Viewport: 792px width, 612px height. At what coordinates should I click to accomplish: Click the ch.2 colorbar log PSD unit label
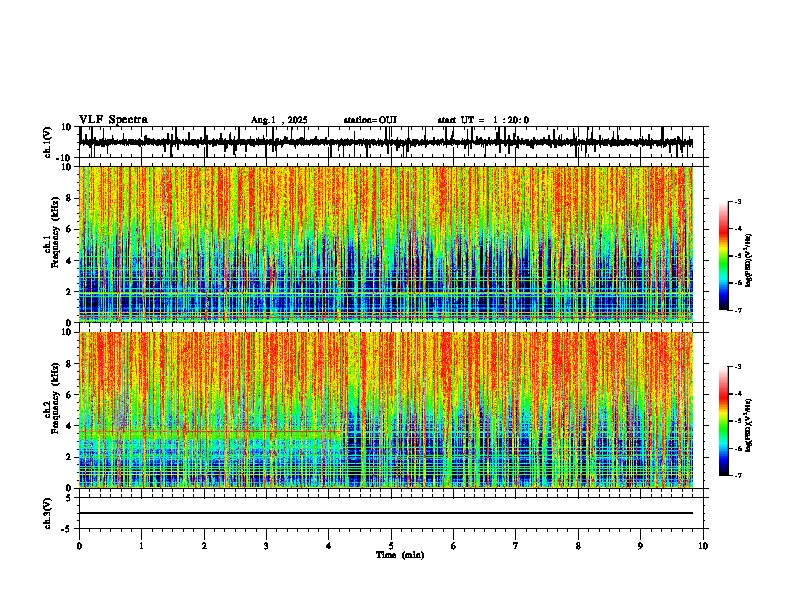tap(748, 425)
